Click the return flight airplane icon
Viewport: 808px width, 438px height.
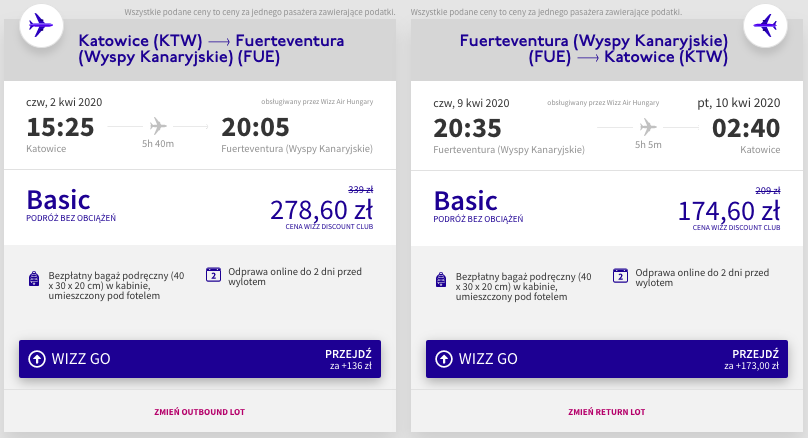pyautogui.click(x=765, y=25)
